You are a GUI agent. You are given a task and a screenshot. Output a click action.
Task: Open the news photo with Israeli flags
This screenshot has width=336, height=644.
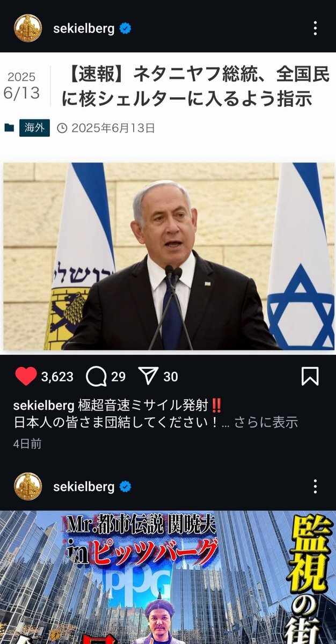pos(169,257)
